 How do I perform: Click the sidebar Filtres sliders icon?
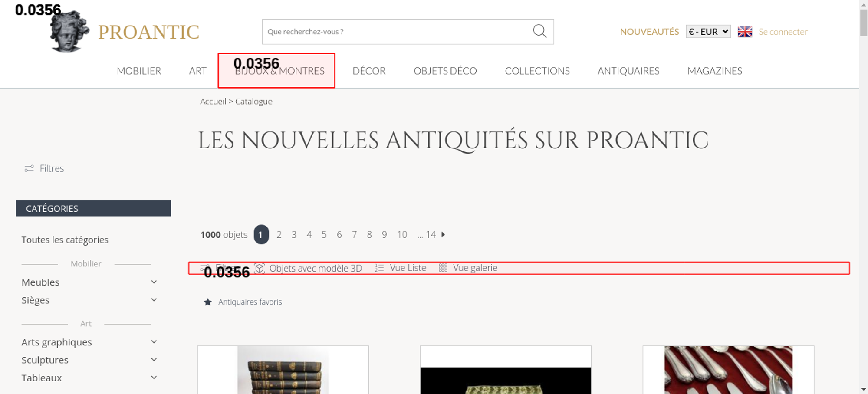tap(29, 168)
